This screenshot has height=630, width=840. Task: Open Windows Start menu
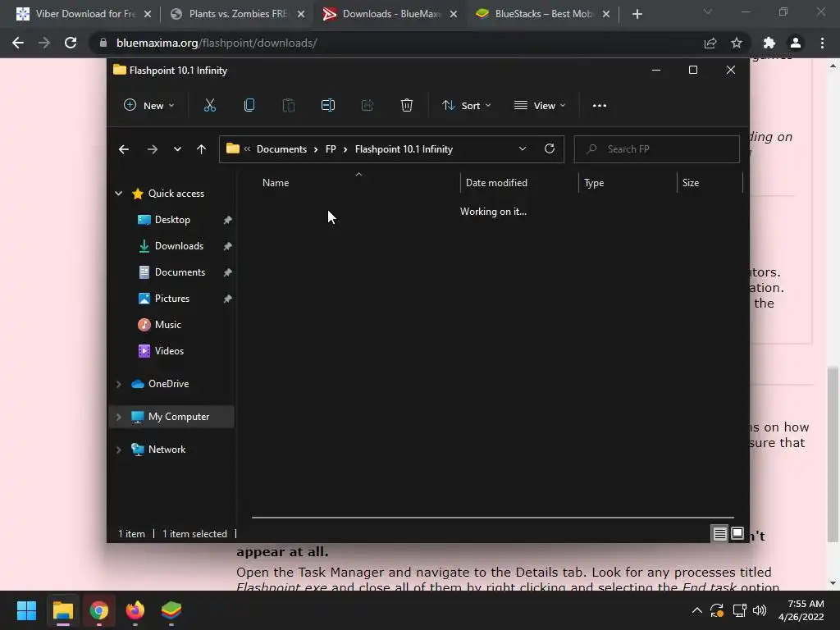[26, 610]
